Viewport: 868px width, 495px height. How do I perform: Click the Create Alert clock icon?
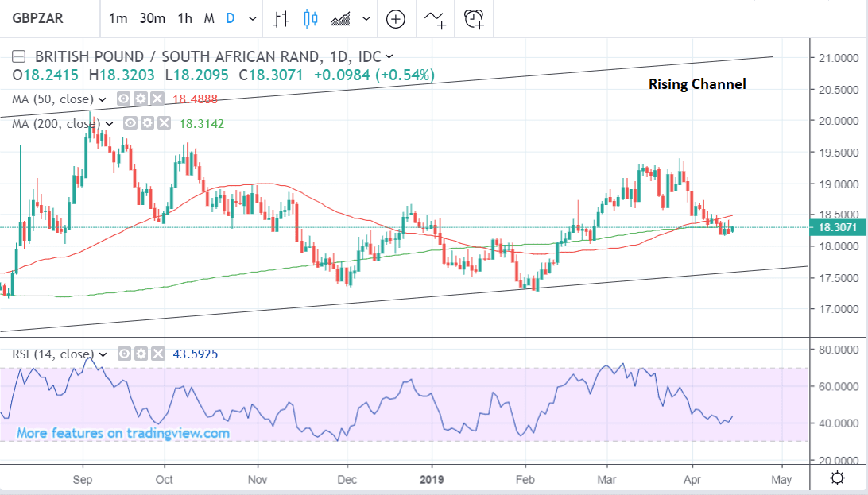point(475,18)
